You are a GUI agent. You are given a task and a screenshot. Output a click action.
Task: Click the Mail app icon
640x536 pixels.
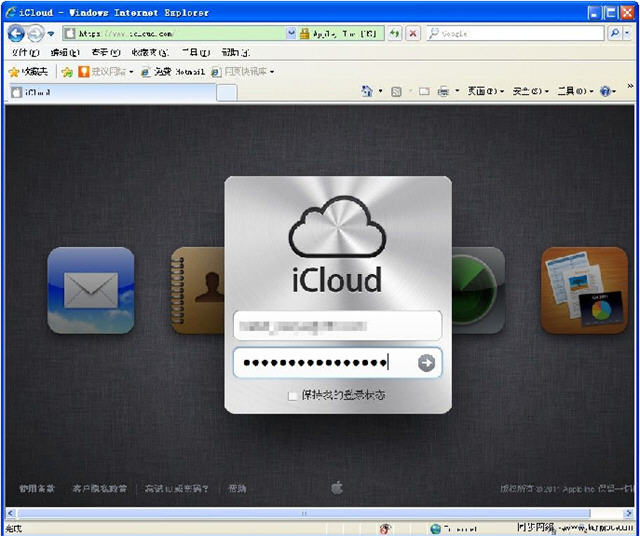(91, 290)
